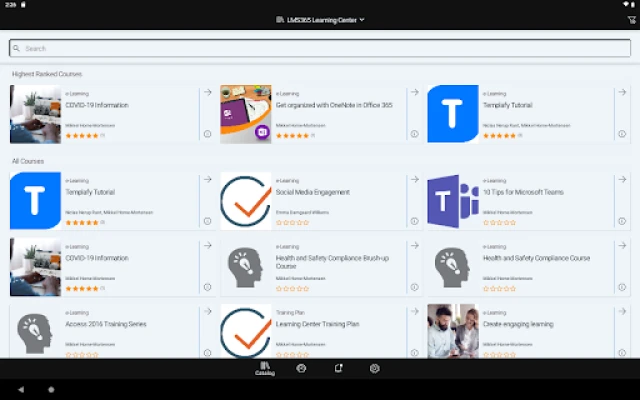Tap the Android back navigation button

point(21,389)
